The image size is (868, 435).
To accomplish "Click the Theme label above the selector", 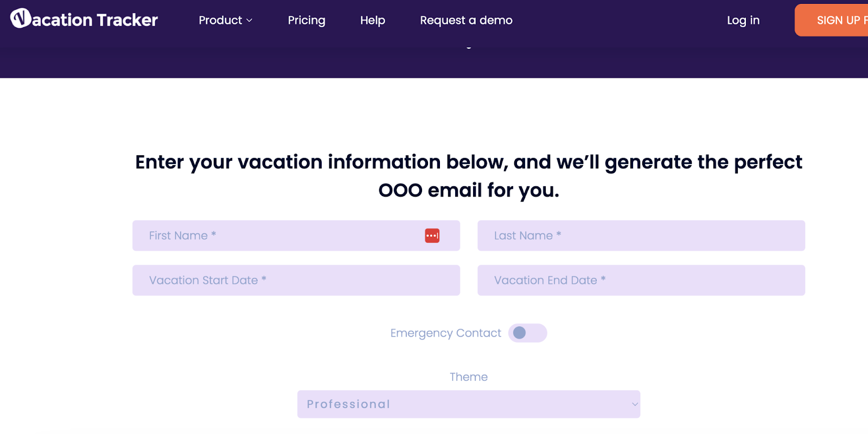I will pyautogui.click(x=468, y=376).
